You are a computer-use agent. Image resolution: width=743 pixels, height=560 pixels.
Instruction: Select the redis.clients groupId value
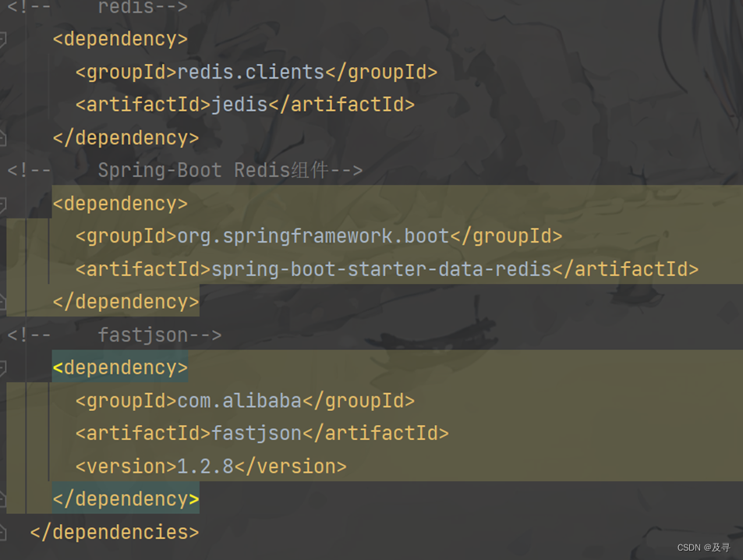(249, 71)
